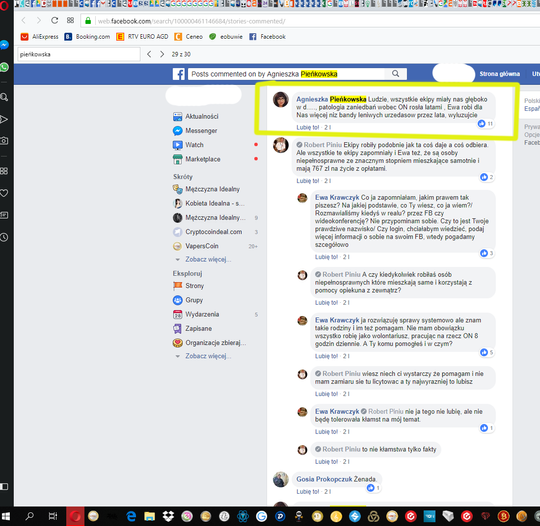Go forward to next page
The image size is (540, 526).
39,21
